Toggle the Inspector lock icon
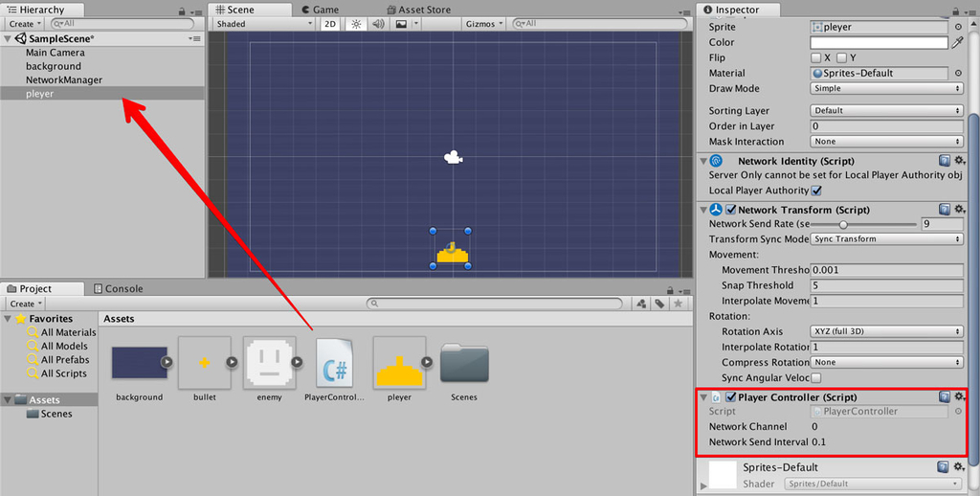This screenshot has height=496, width=980. point(956,11)
